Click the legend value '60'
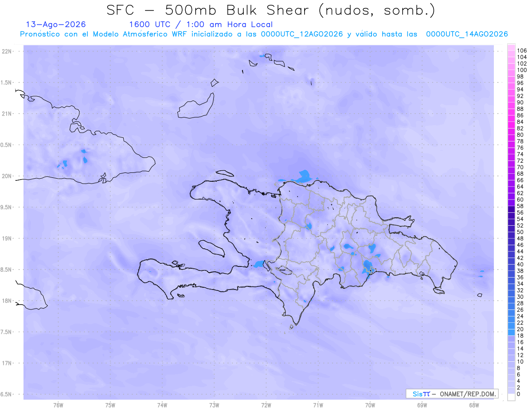The image size is (532, 411). coord(520,200)
